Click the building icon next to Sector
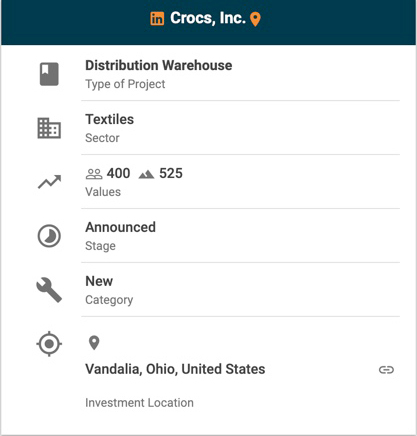The height and width of the screenshot is (436, 417). click(x=49, y=128)
